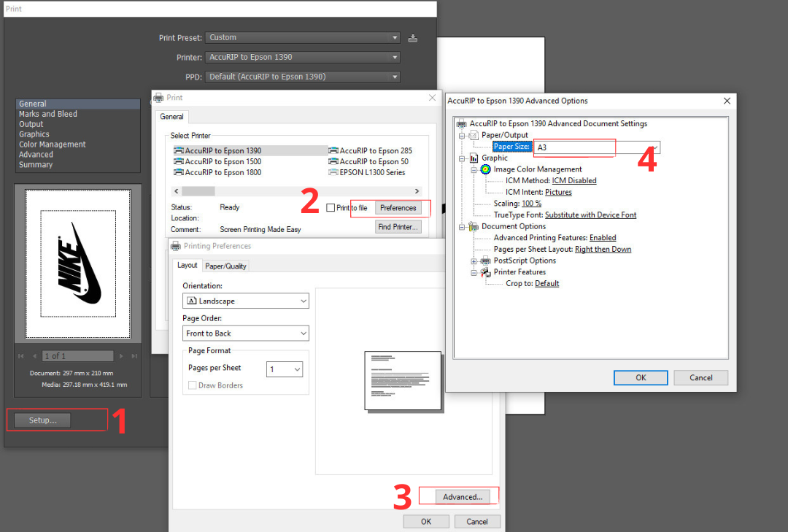Open the Page Order dropdown showing Front to Back
The width and height of the screenshot is (788, 532).
(246, 334)
